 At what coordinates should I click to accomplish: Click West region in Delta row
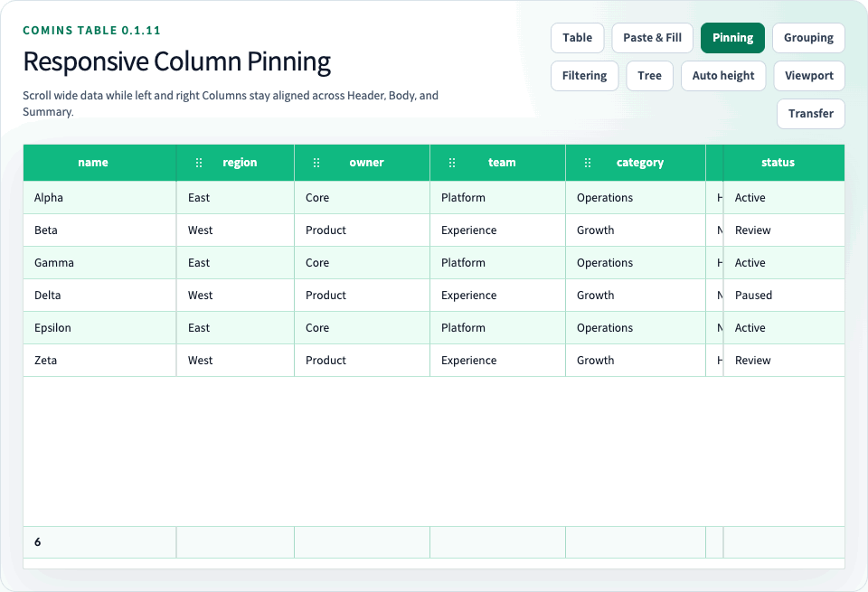235,296
